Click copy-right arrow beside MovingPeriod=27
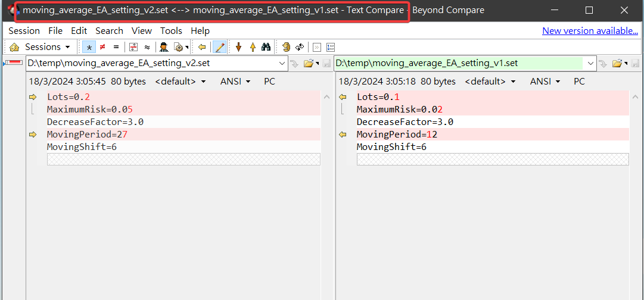The width and height of the screenshot is (644, 300). point(33,135)
